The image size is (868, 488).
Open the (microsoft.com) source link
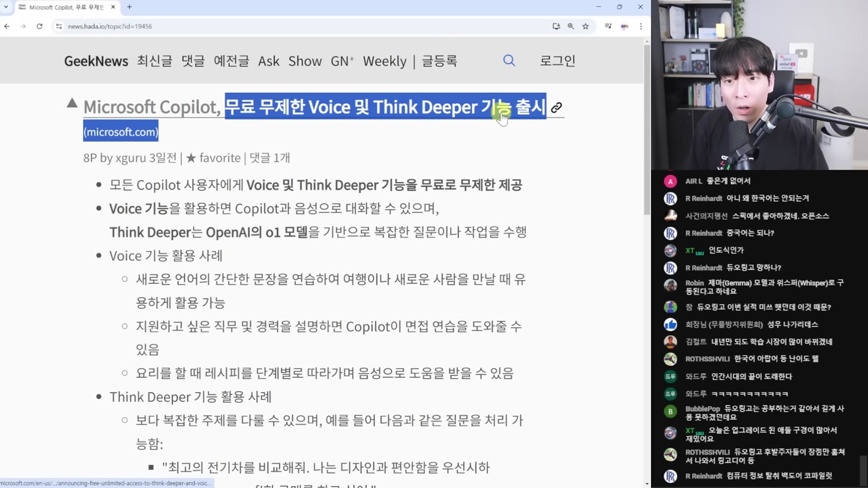pyautogui.click(x=121, y=132)
